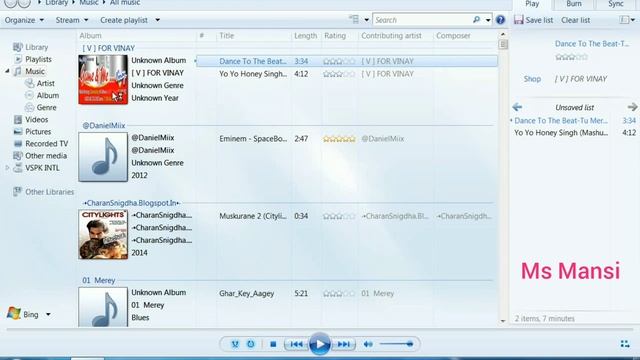Sort by Album column header

[x=91, y=36]
